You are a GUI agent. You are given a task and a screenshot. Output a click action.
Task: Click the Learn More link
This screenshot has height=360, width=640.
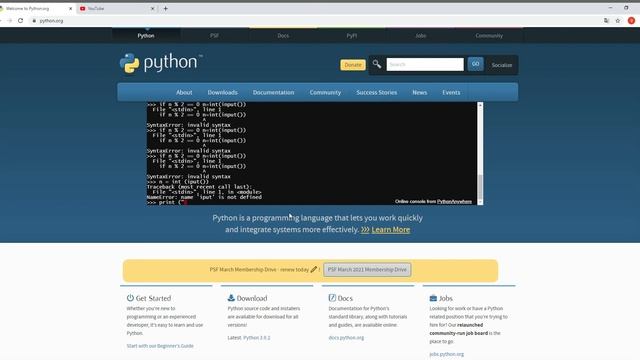(x=391, y=229)
